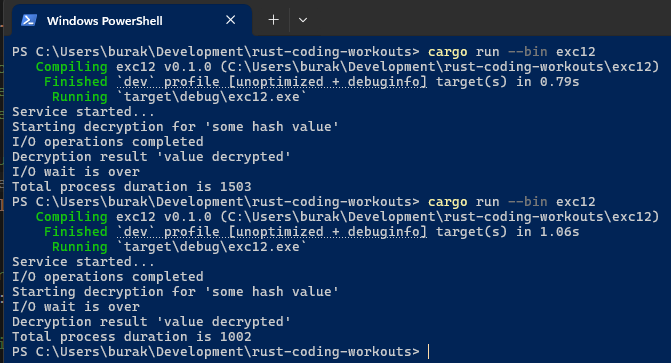Image resolution: width=671 pixels, height=363 pixels.
Task: Click the first 'Starting decryption for' line
Action: click(175, 127)
